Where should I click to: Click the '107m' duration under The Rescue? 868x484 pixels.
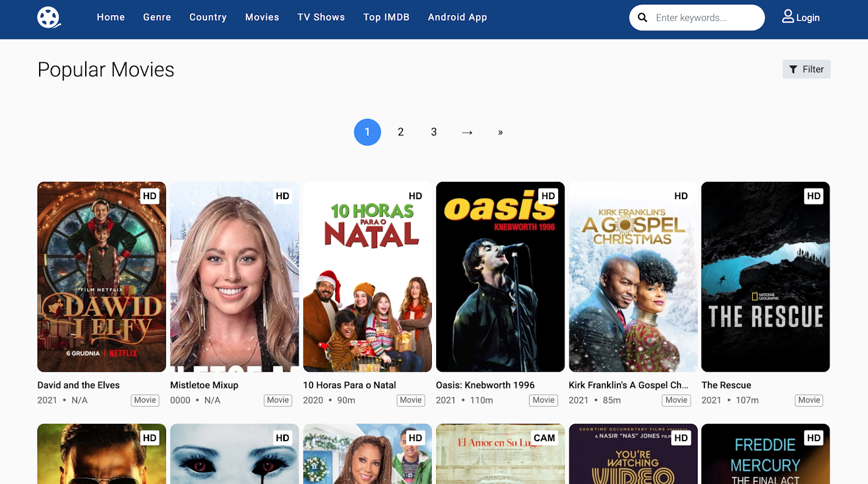[x=747, y=400]
